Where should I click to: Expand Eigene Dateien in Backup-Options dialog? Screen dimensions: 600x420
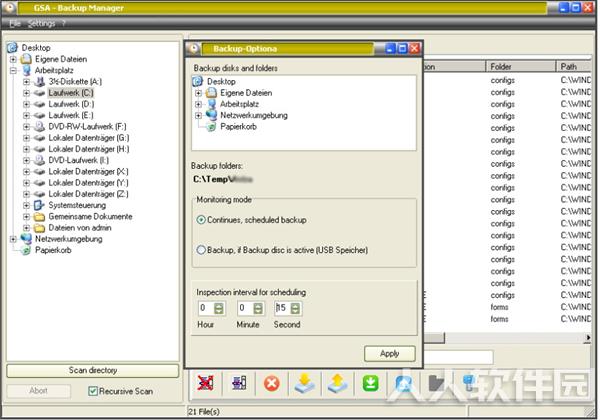pos(198,93)
